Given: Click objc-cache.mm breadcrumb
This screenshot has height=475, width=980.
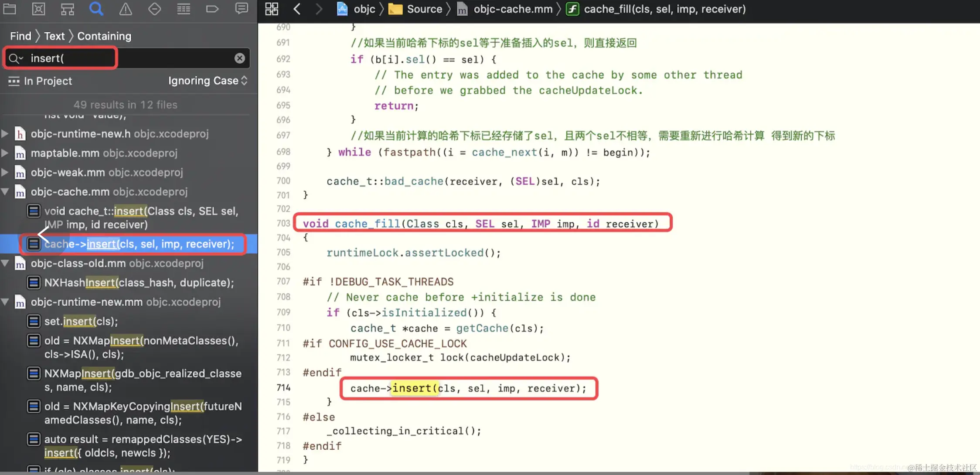Looking at the screenshot, I should 504,9.
